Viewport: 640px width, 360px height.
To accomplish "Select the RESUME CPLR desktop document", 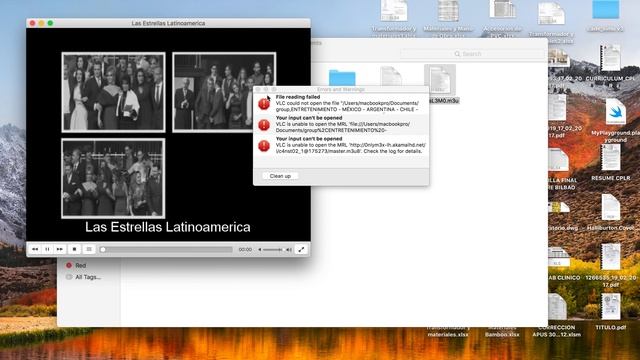I will tap(611, 163).
